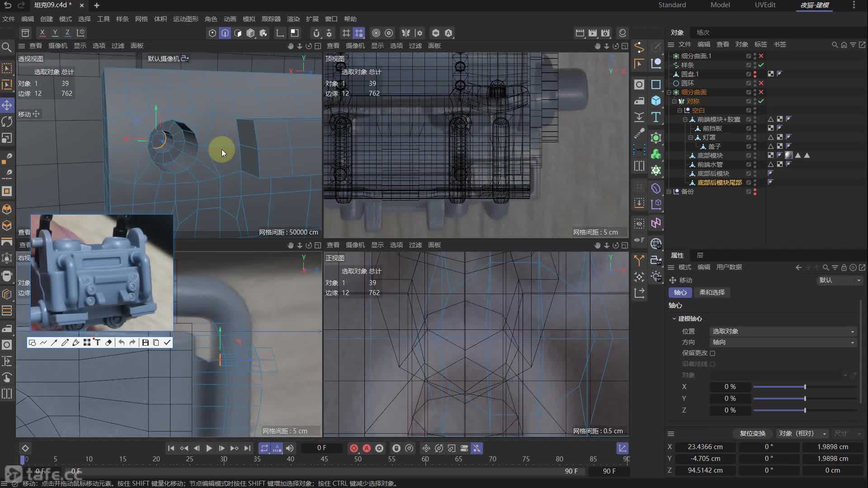This screenshot has height=488, width=868.
Task: Select the 柔和选择 tab button
Action: (712, 292)
